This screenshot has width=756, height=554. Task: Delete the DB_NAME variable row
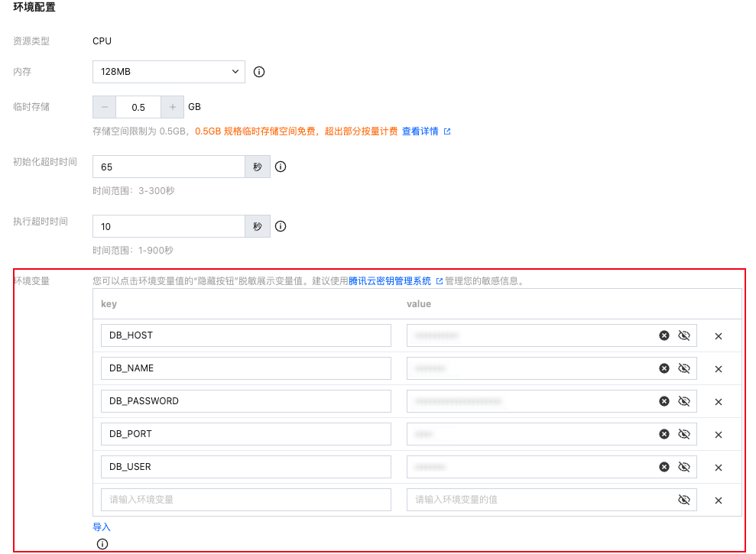coord(719,369)
